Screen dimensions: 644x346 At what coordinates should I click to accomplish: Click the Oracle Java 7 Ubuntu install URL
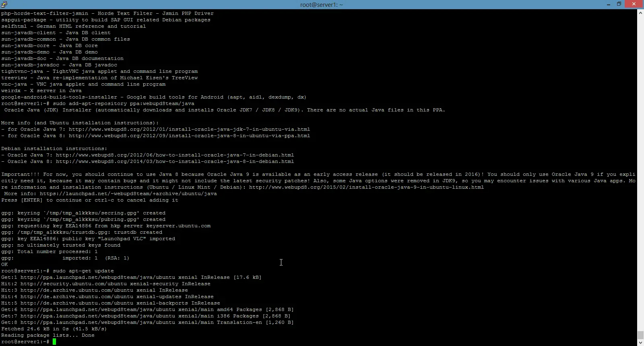189,129
